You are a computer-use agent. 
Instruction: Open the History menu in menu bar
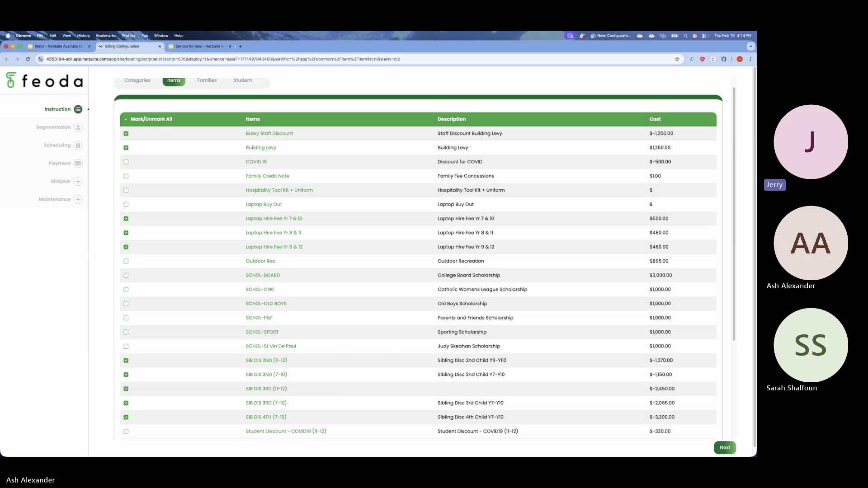[83, 36]
